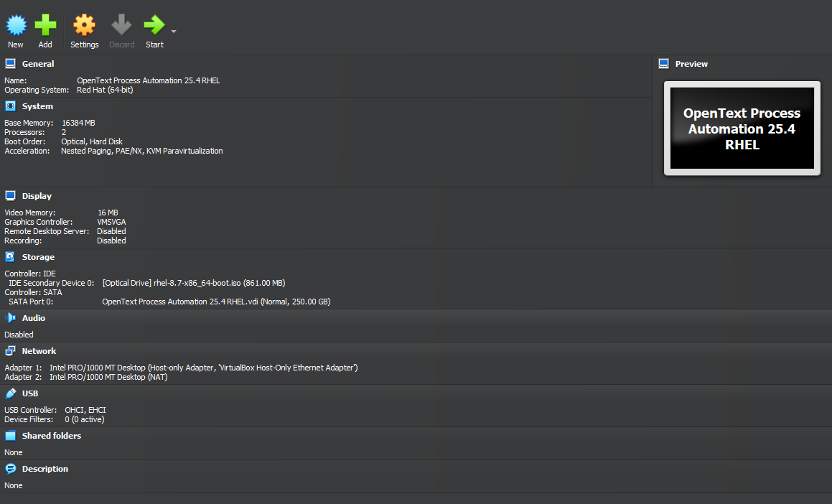Click the System chip icon
Screen dimensions: 832x504
point(10,106)
